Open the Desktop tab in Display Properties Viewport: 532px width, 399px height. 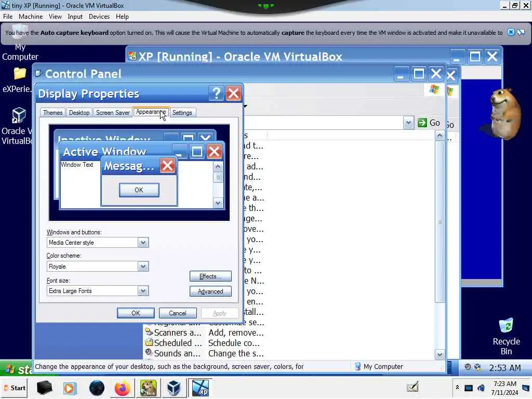[x=79, y=113]
